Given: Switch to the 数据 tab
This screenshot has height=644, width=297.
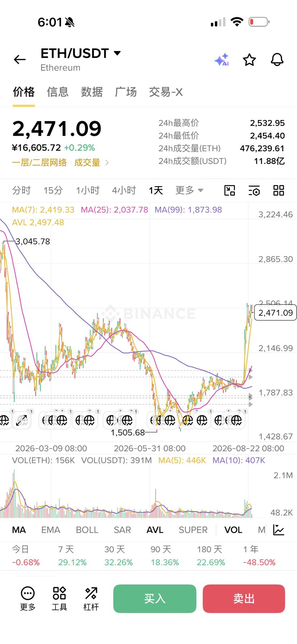Looking at the screenshot, I should (92, 92).
